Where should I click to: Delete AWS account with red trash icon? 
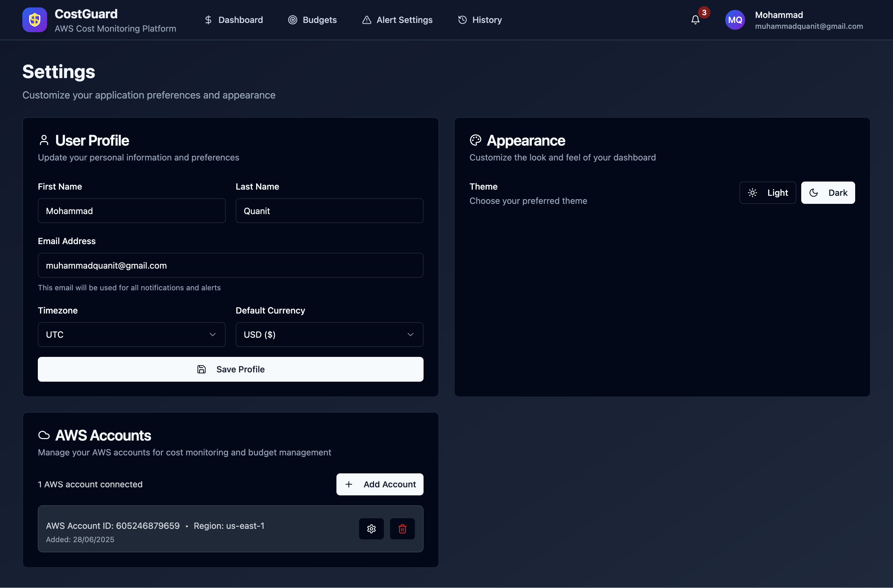[x=402, y=529]
